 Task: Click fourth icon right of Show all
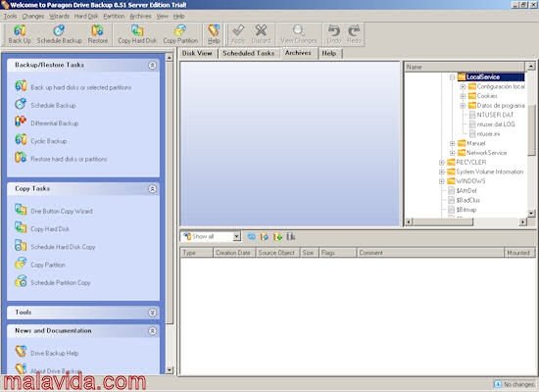coord(291,236)
